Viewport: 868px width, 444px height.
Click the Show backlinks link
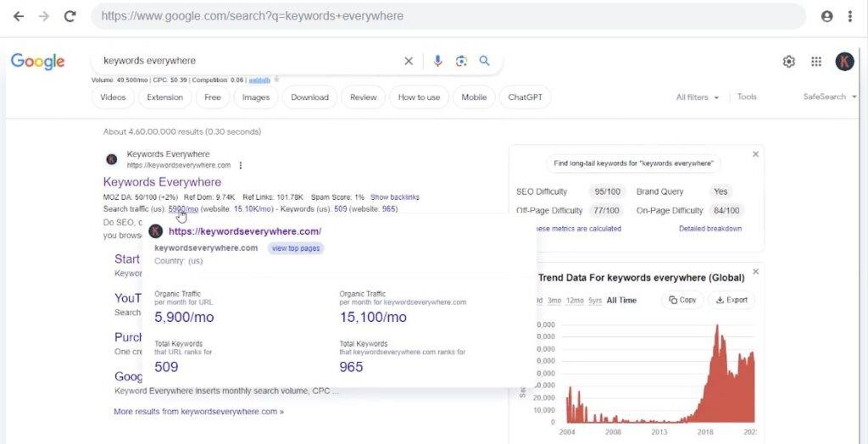pos(395,197)
